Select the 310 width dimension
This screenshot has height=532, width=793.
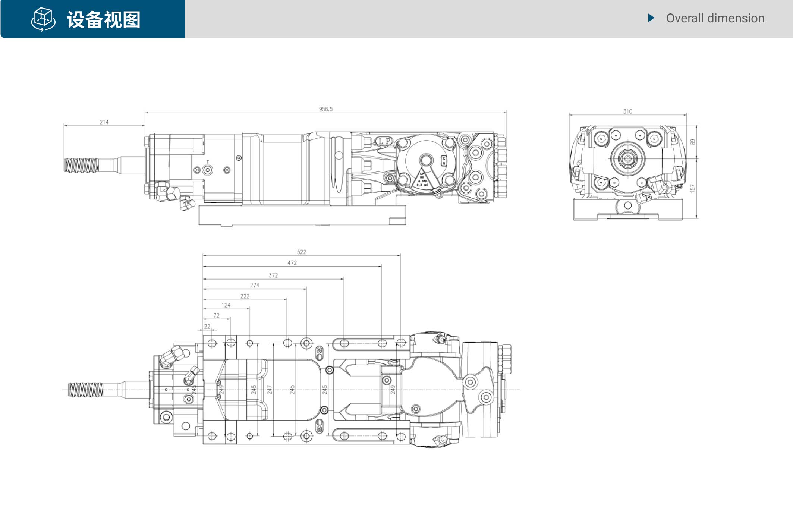pos(627,111)
